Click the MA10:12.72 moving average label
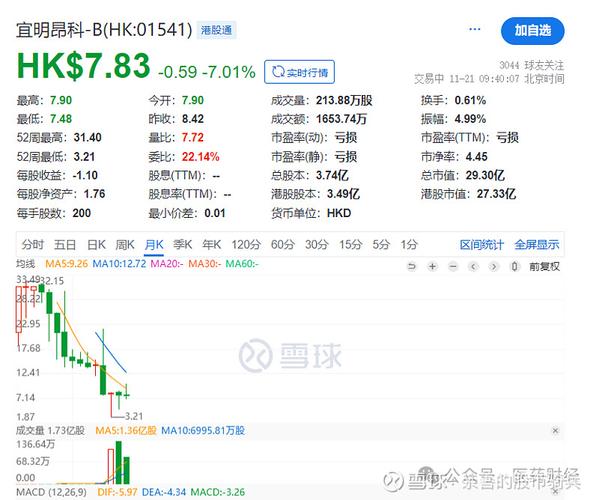Image resolution: width=599 pixels, height=500 pixels. pyautogui.click(x=119, y=264)
